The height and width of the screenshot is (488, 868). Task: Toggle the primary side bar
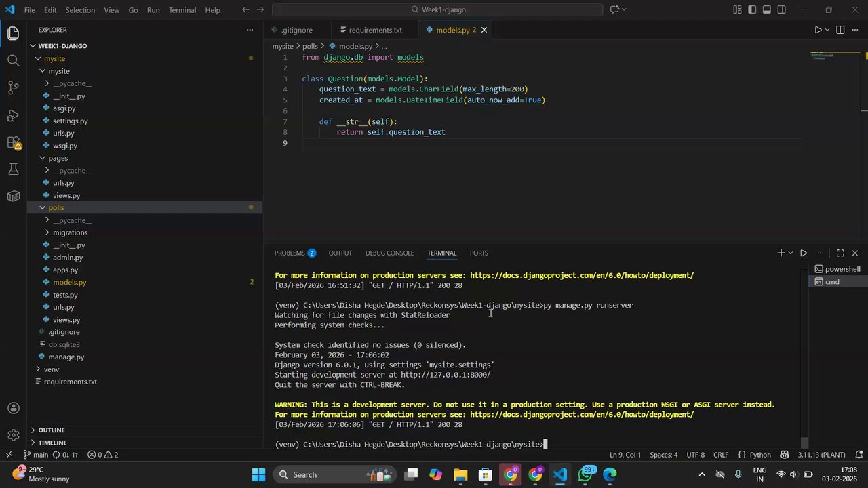752,9
